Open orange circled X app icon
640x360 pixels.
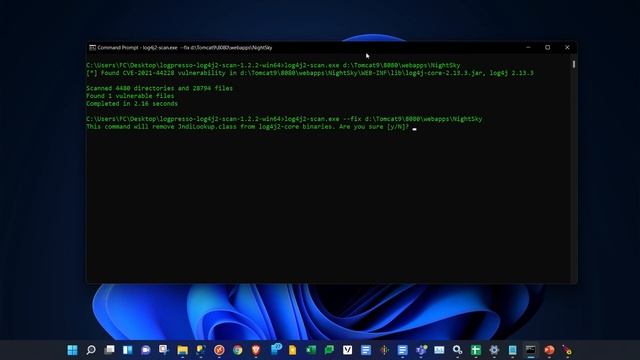219,350
